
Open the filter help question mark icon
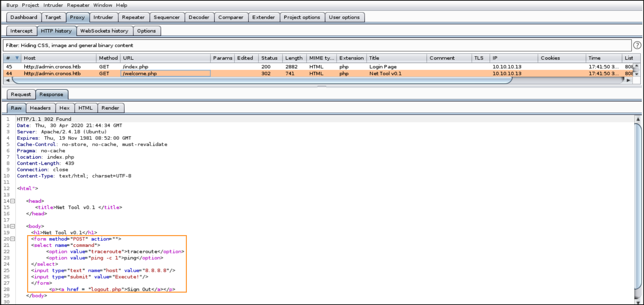click(x=637, y=45)
